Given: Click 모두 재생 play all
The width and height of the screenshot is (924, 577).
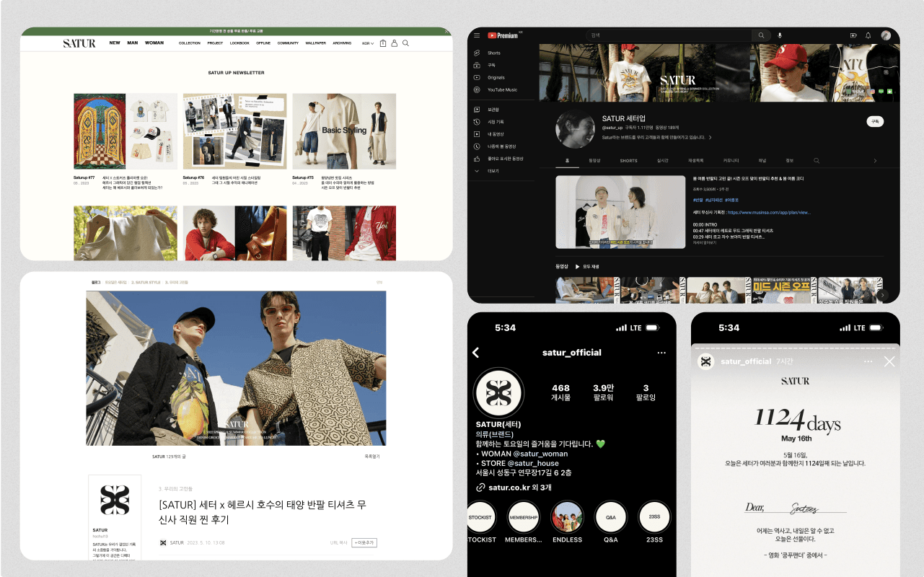Looking at the screenshot, I should tap(586, 266).
